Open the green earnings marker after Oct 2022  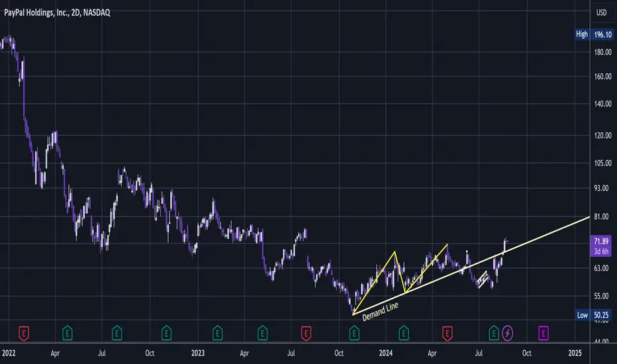[x=166, y=334]
